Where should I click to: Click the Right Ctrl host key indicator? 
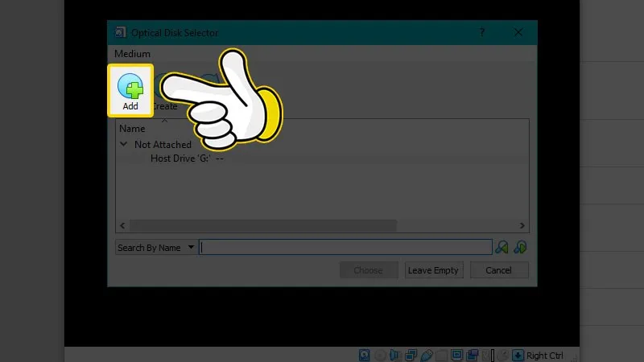[544, 355]
